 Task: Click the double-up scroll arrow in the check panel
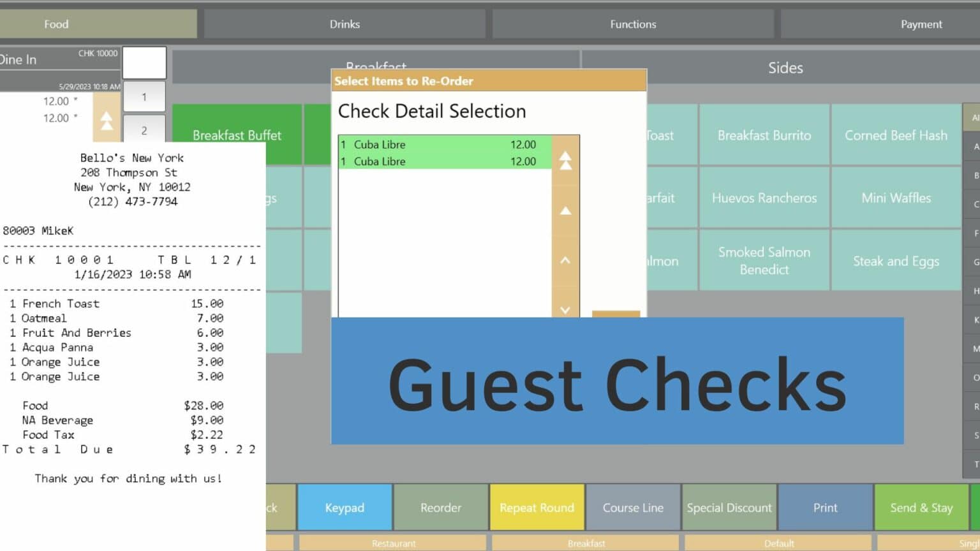[107, 120]
